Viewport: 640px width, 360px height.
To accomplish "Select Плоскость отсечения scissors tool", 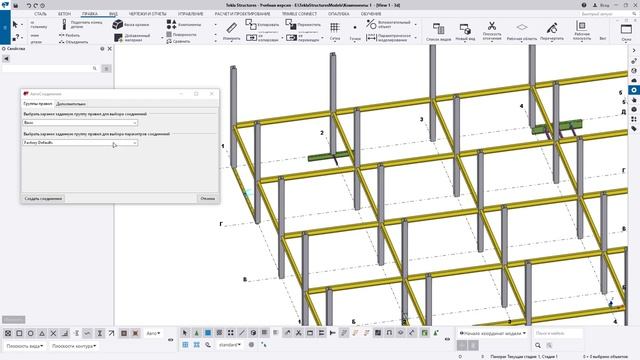I will coord(492,26).
